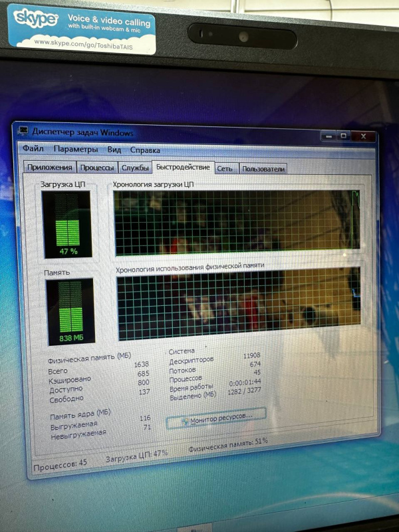Click the Доступно value 800
Screen dimensions: 399x532
pos(144,382)
